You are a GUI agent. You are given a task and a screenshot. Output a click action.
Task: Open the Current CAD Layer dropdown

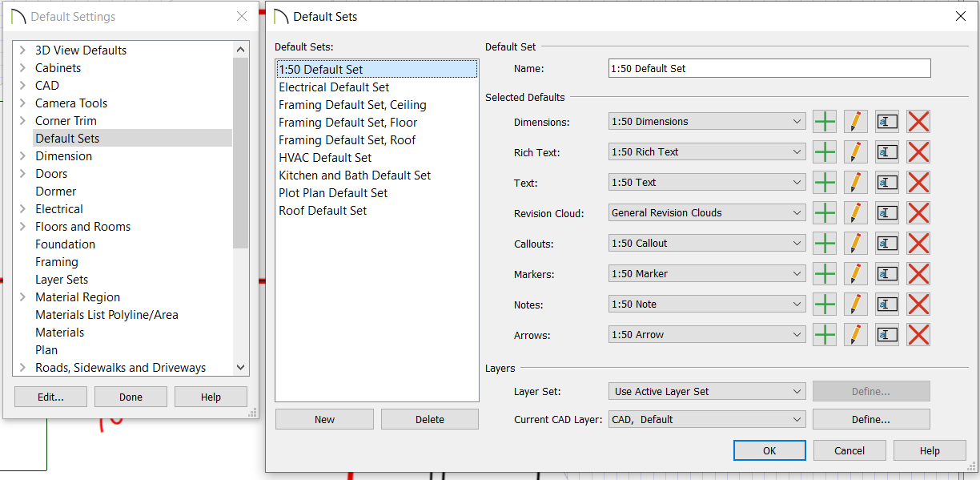[707, 419]
